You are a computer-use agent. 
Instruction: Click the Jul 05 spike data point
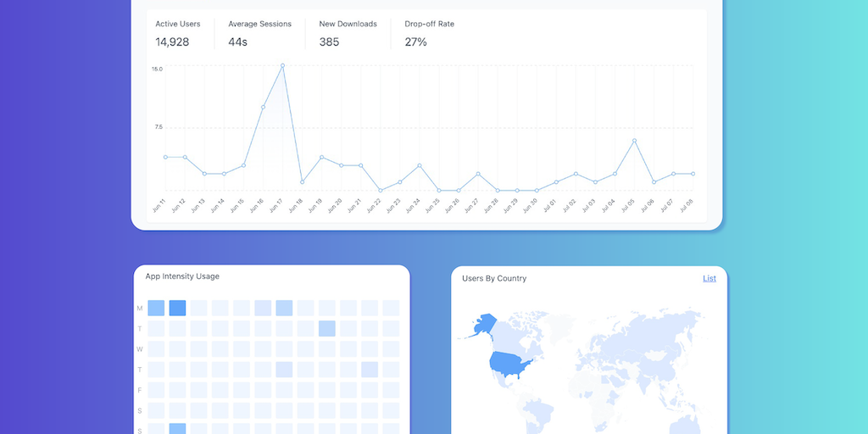[634, 141]
